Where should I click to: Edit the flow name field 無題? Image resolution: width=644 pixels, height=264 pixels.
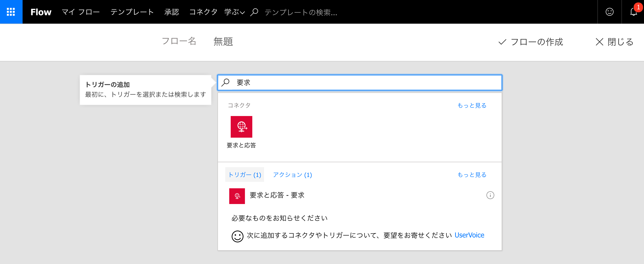click(223, 42)
